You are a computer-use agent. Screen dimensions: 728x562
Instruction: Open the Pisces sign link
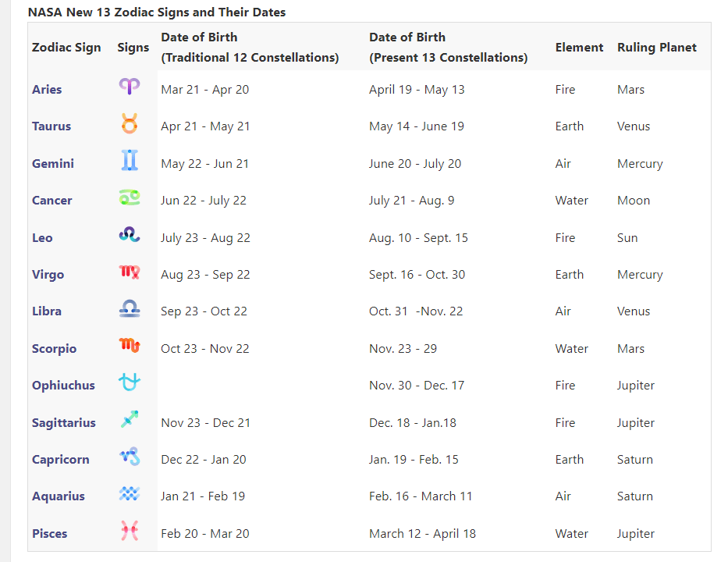(50, 534)
